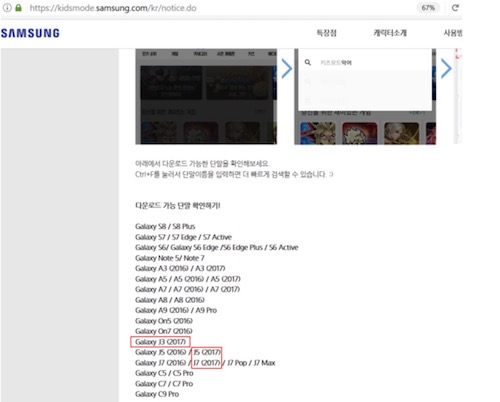Image resolution: width=500 pixels, height=402 pixels.
Task: Click the J7 (2017) entry
Action: click(207, 363)
